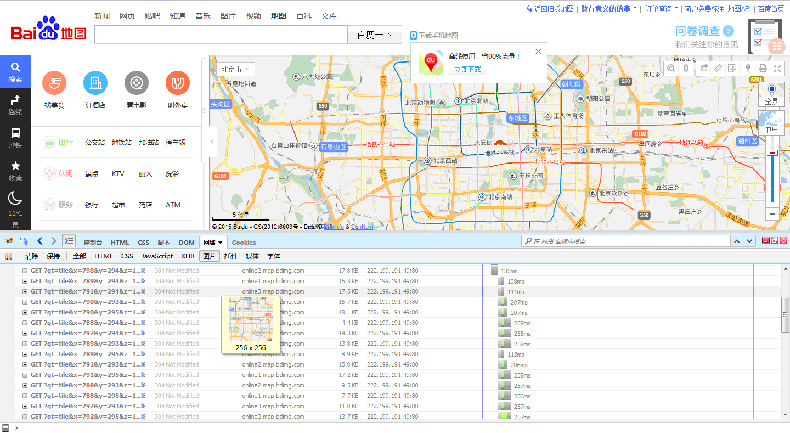790x433 pixels.
Task: Go back in Firebug panel history
Action: [40, 241]
